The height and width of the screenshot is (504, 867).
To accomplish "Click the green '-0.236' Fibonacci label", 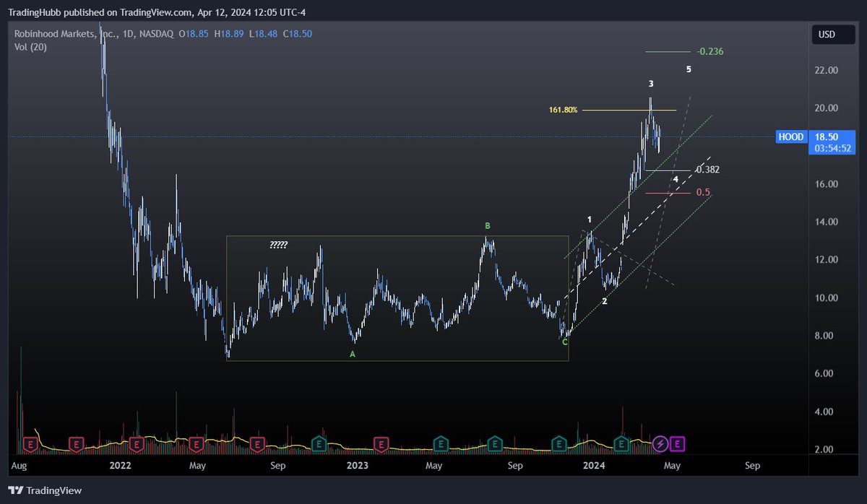I will coord(710,51).
